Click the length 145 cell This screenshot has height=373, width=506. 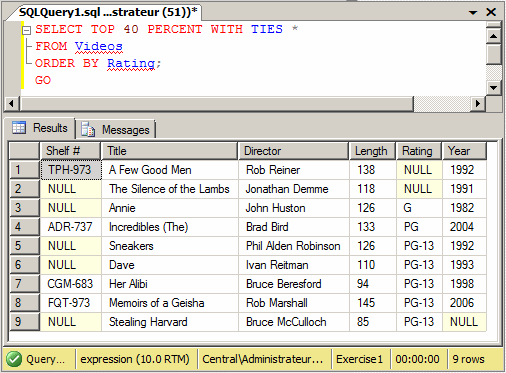[x=373, y=303]
